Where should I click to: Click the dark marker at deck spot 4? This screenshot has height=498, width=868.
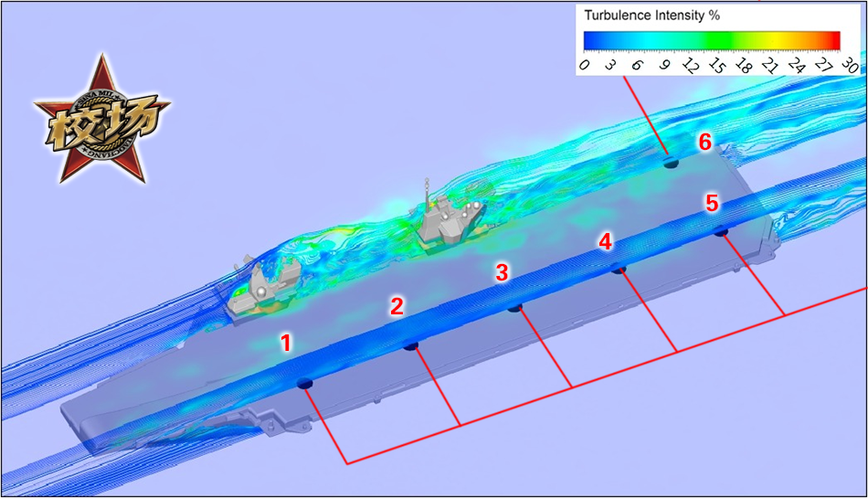click(x=619, y=269)
